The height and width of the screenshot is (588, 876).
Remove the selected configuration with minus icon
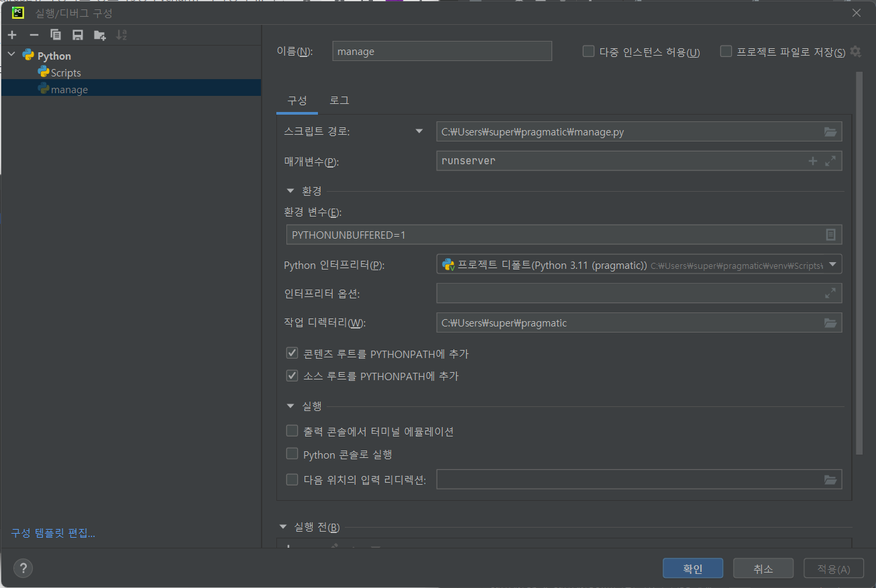tap(34, 35)
